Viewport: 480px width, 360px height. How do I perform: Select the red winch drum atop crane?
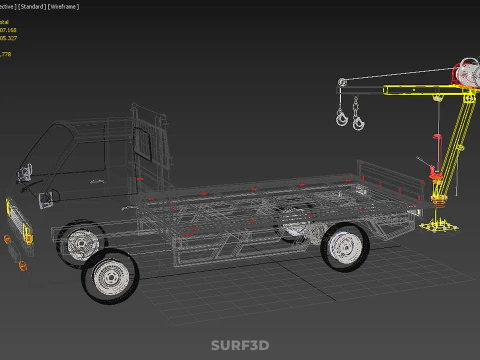[x=466, y=74]
